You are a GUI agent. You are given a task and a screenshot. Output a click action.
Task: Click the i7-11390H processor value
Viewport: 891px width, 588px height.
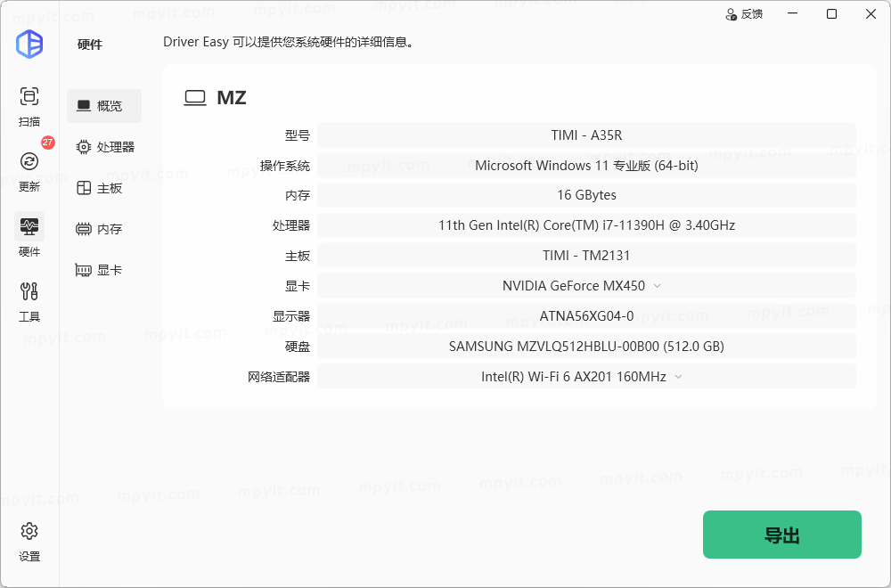586,225
